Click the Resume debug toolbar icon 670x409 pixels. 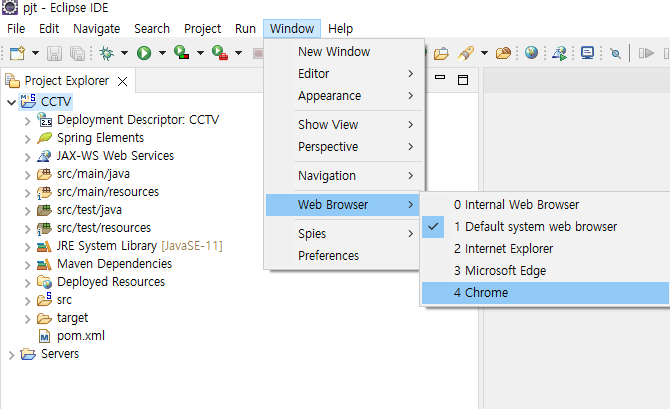point(646,53)
